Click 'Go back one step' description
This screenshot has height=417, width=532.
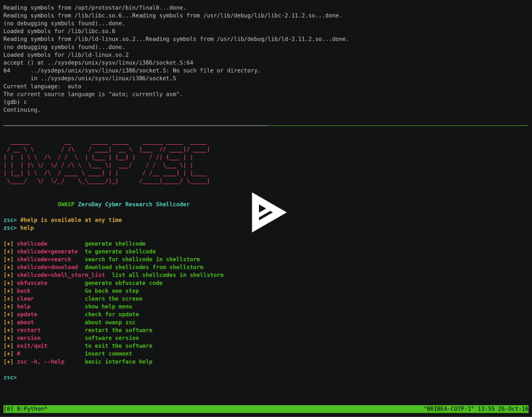pyautogui.click(x=112, y=291)
